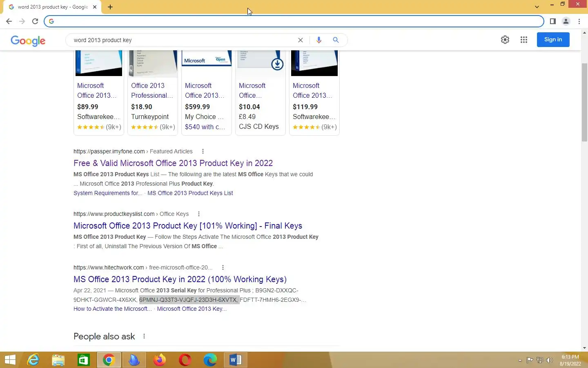Open Google quick settings gear
Image resolution: width=588 pixels, height=368 pixels.
coord(505,40)
